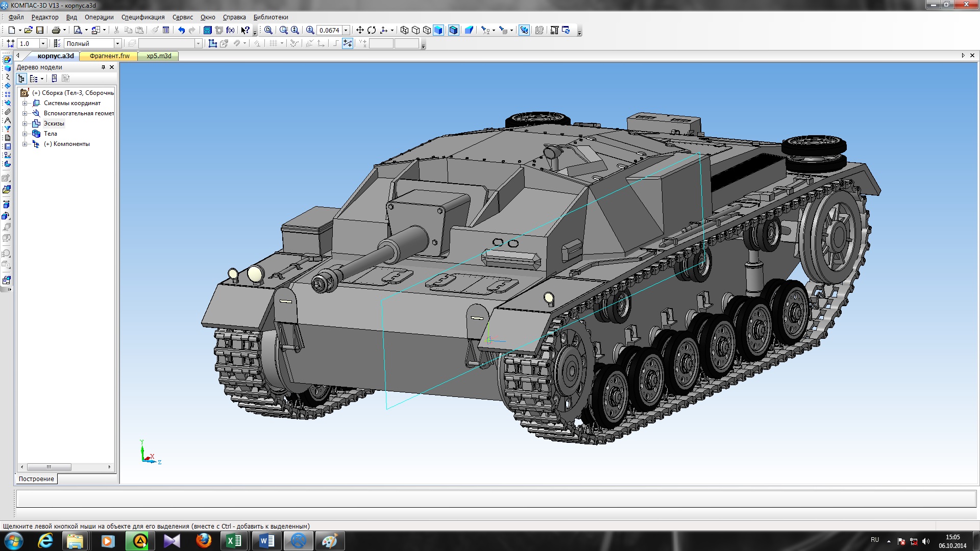Screen dimensions: 980x551
Task: Open the Операции menu
Action: pyautogui.click(x=99, y=17)
